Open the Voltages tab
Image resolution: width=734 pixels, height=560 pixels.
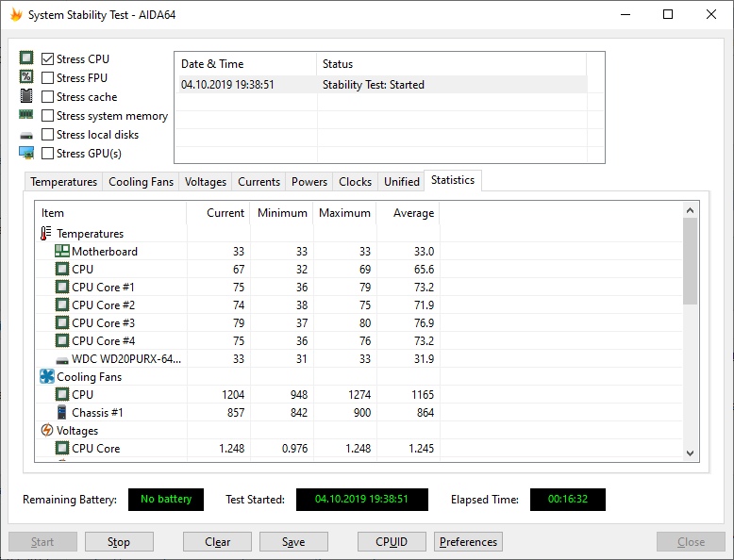[206, 182]
